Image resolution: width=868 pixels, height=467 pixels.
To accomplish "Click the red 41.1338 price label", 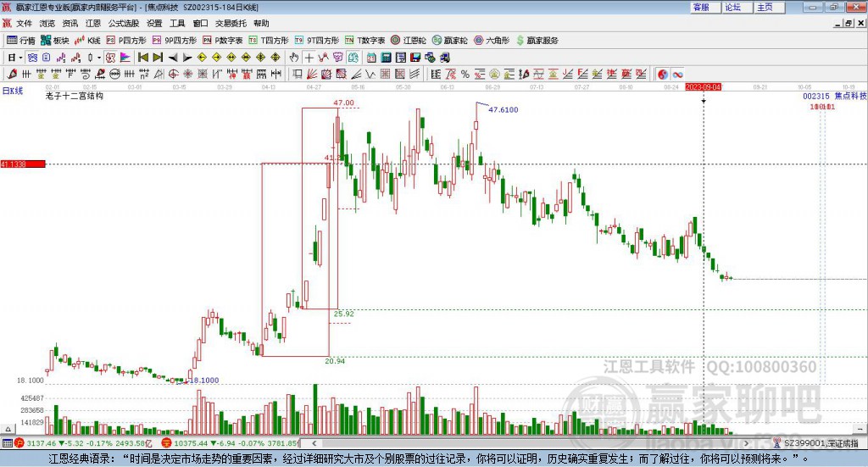I will pyautogui.click(x=23, y=164).
